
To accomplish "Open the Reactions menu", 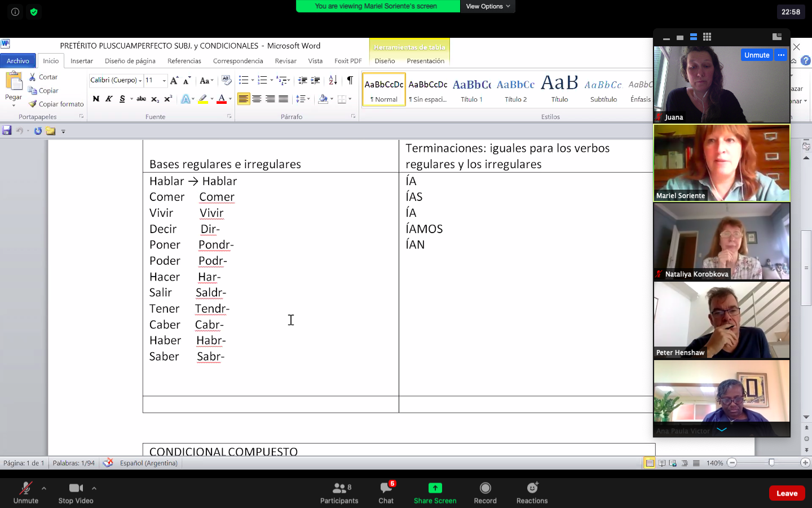I will point(532,488).
